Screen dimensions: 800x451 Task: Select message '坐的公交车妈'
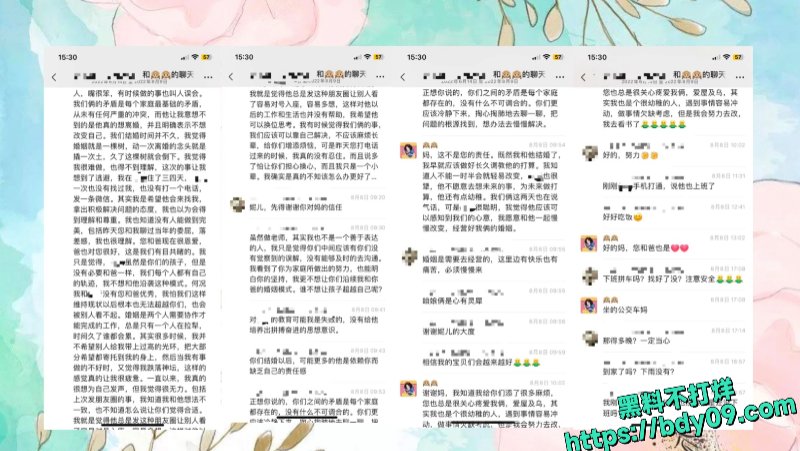(625, 310)
